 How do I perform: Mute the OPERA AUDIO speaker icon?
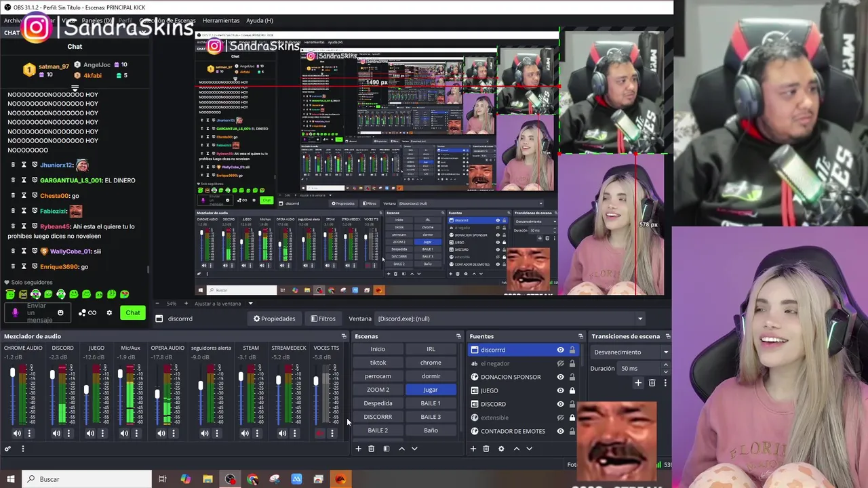161,433
